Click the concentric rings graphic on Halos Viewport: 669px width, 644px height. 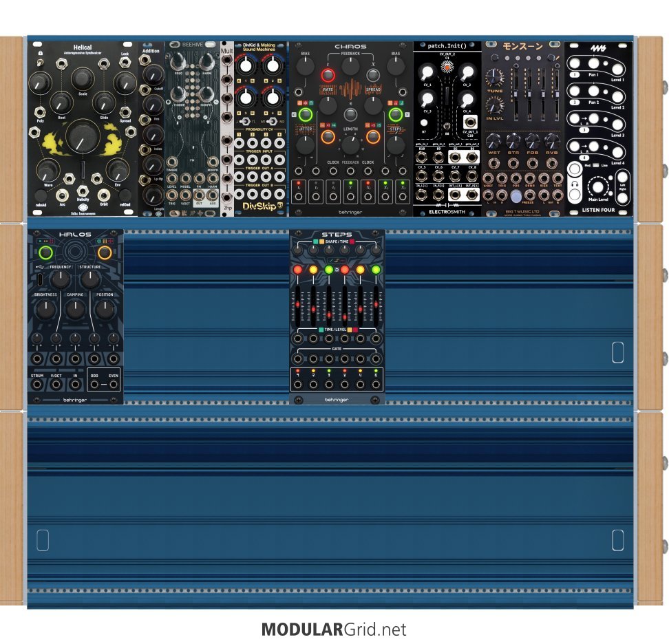pyautogui.click(x=75, y=252)
